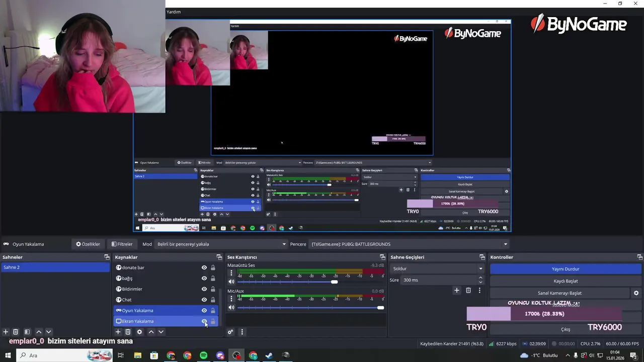Start recording with Kaydı Başlat
Screen dimensions: 644x362
566,281
